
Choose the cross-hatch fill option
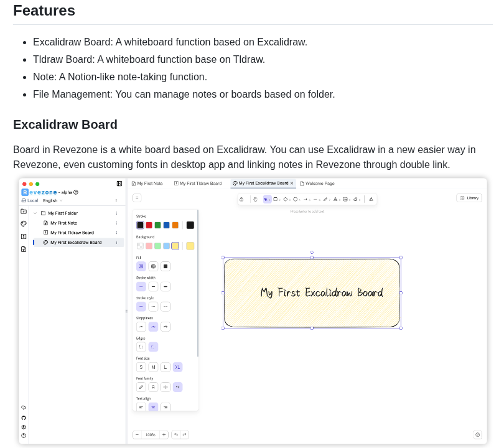click(x=153, y=266)
